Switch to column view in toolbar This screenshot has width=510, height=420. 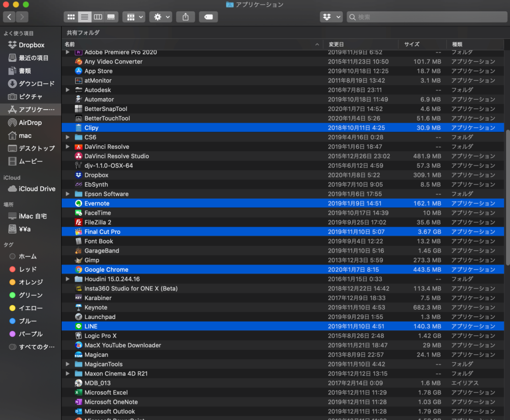[98, 17]
